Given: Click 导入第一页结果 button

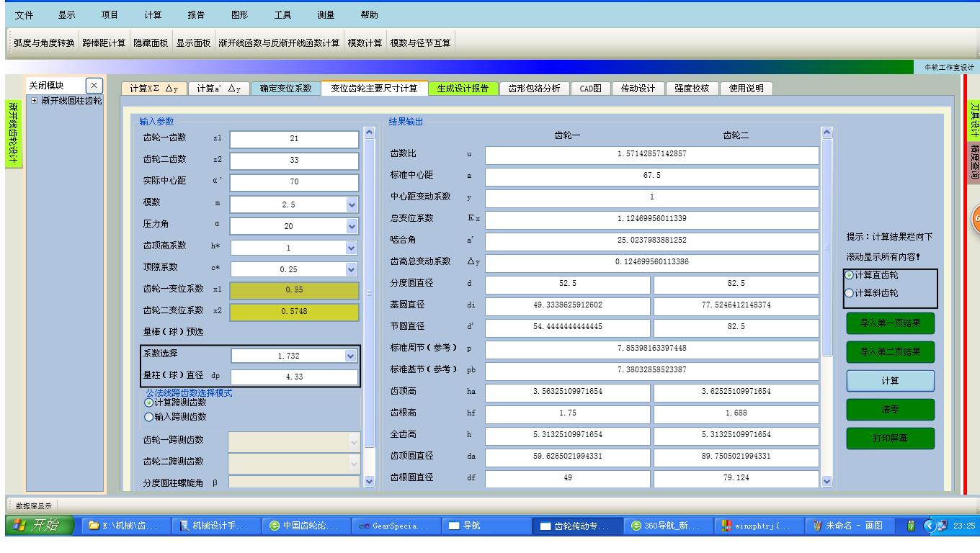Looking at the screenshot, I should 890,323.
